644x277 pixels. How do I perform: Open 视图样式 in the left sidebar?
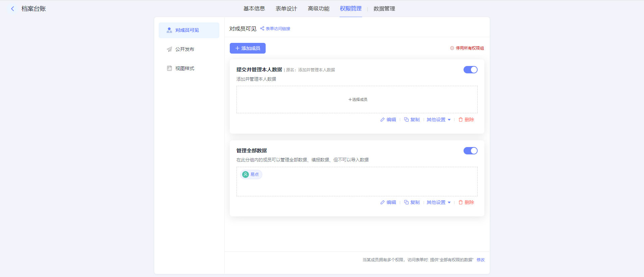184,68
